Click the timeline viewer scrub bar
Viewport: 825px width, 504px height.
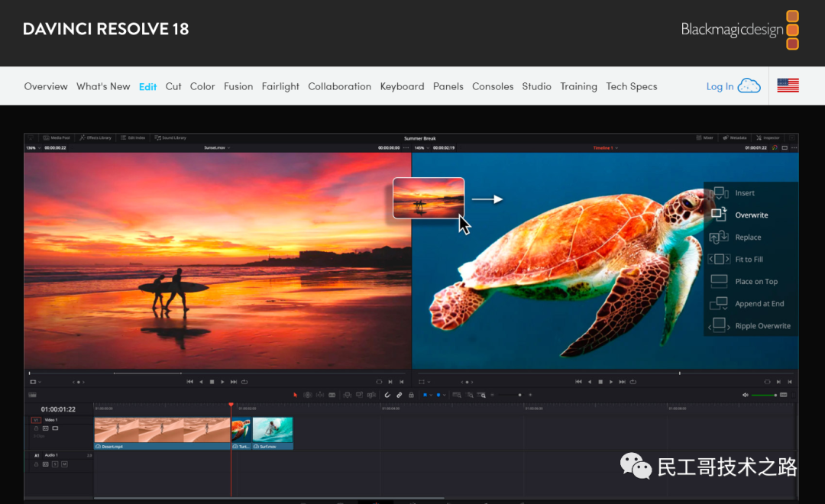[x=605, y=373]
